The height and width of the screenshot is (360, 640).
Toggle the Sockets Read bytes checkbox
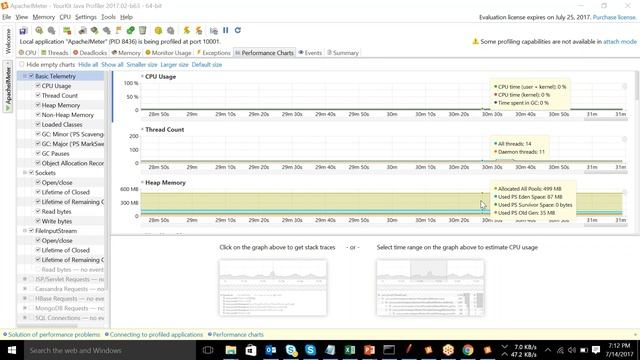click(x=38, y=211)
